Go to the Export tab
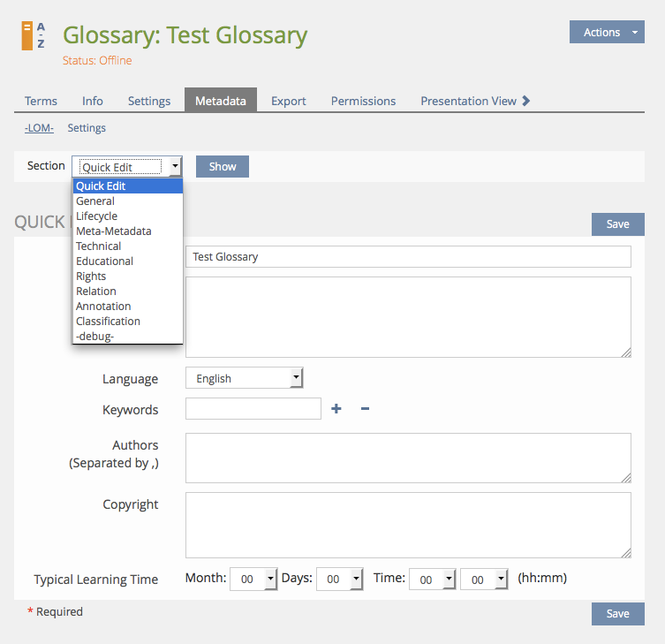Image resolution: width=665 pixels, height=644 pixels. click(x=289, y=101)
